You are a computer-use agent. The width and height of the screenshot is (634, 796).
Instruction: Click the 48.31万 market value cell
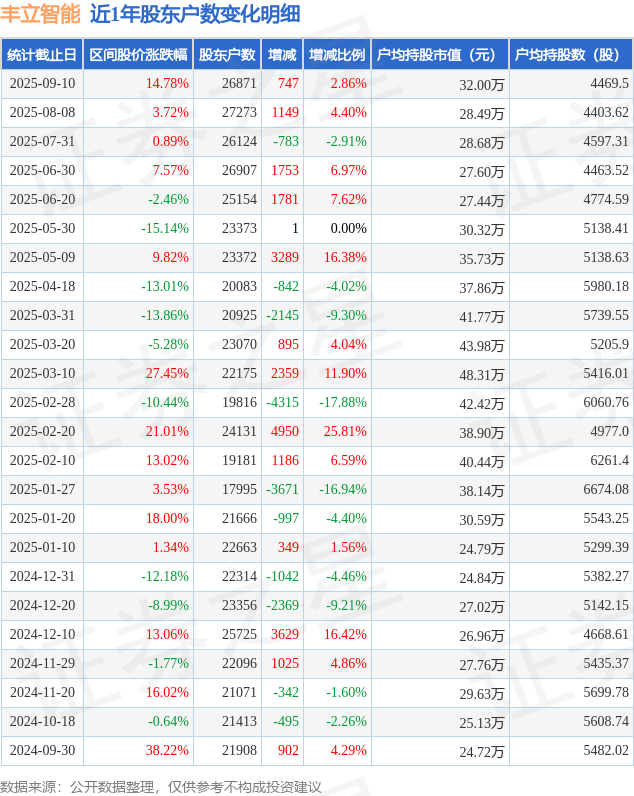point(482,374)
